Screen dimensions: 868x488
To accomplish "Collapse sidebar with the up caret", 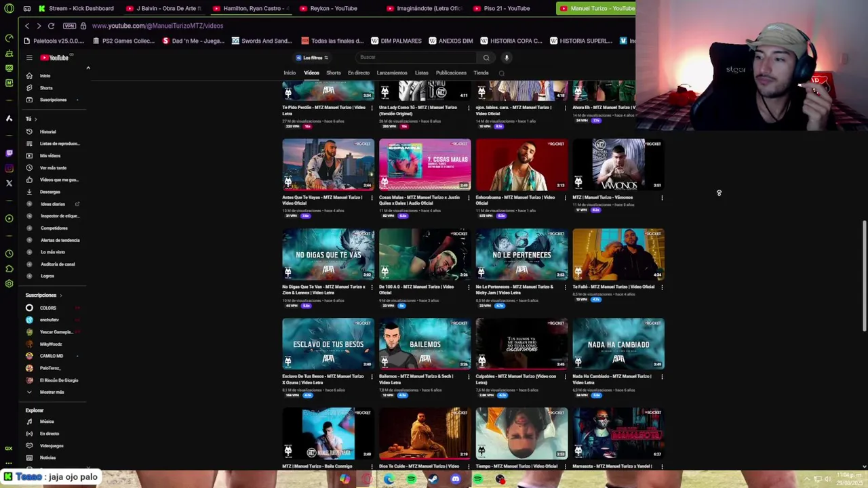I will click(87, 68).
